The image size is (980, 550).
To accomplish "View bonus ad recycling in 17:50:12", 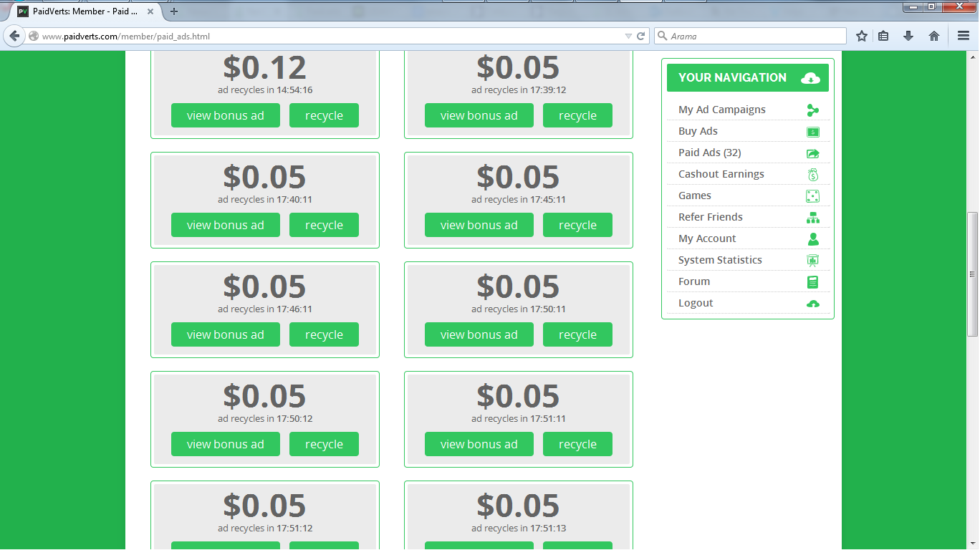I will [x=226, y=444].
